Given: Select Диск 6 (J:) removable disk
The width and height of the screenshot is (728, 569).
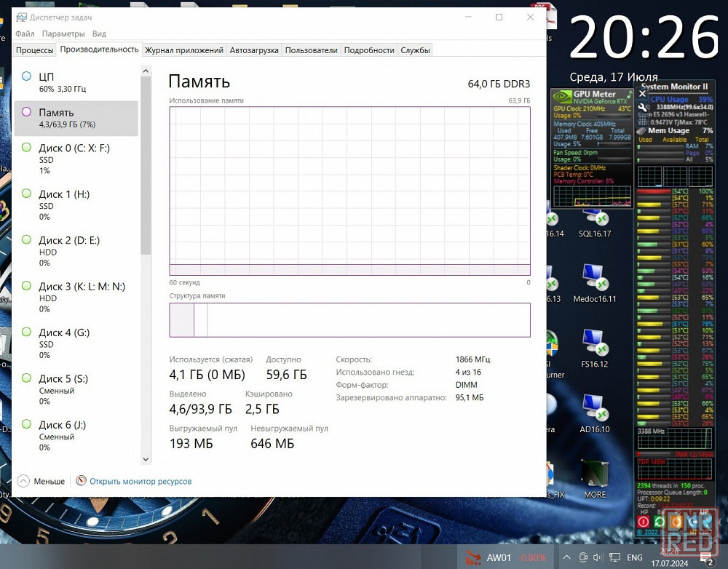Looking at the screenshot, I should (x=76, y=435).
